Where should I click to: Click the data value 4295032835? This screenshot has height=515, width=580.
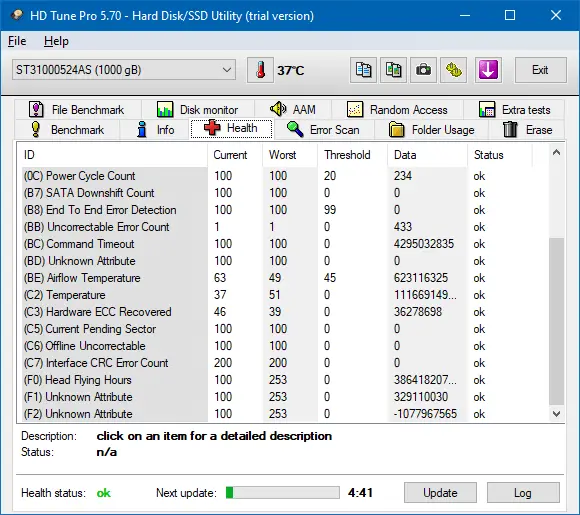424,244
